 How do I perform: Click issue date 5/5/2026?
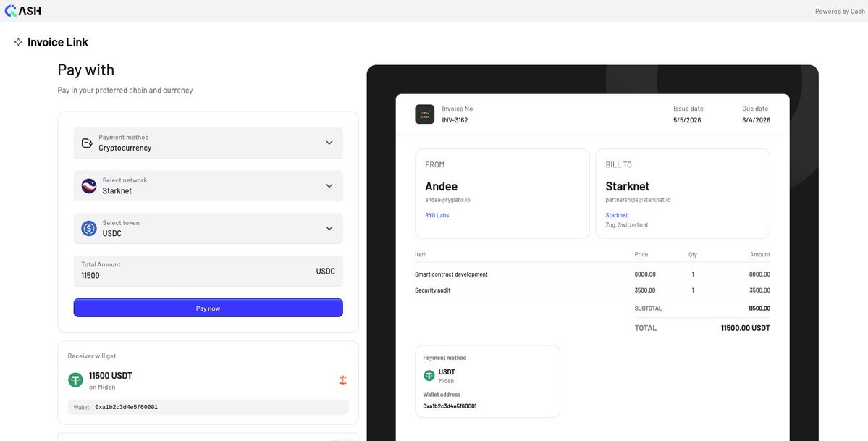click(687, 119)
